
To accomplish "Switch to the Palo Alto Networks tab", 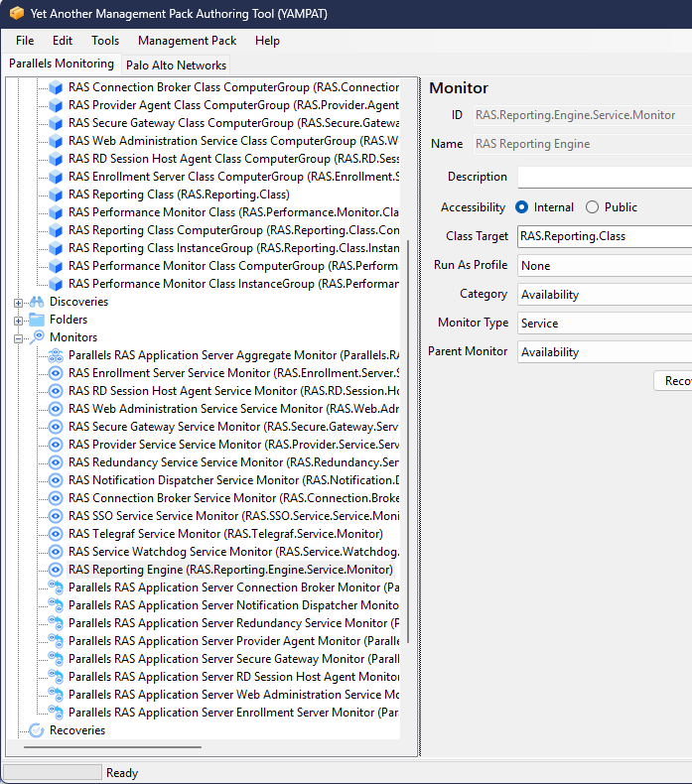I will 176,65.
